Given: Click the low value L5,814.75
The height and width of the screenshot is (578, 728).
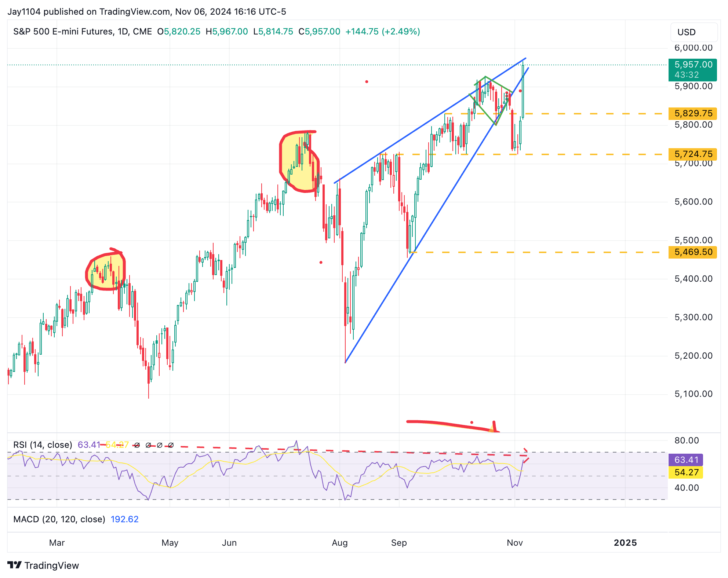Looking at the screenshot, I should (x=273, y=32).
